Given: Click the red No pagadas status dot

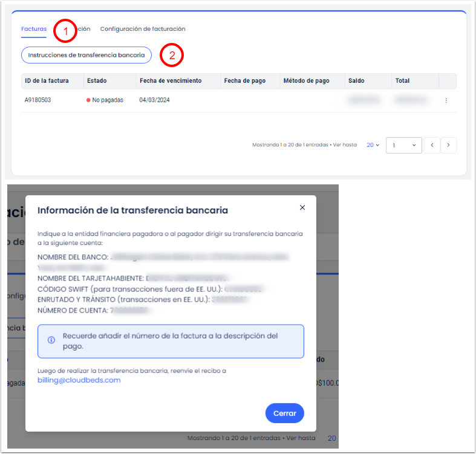Looking at the screenshot, I should (x=88, y=100).
